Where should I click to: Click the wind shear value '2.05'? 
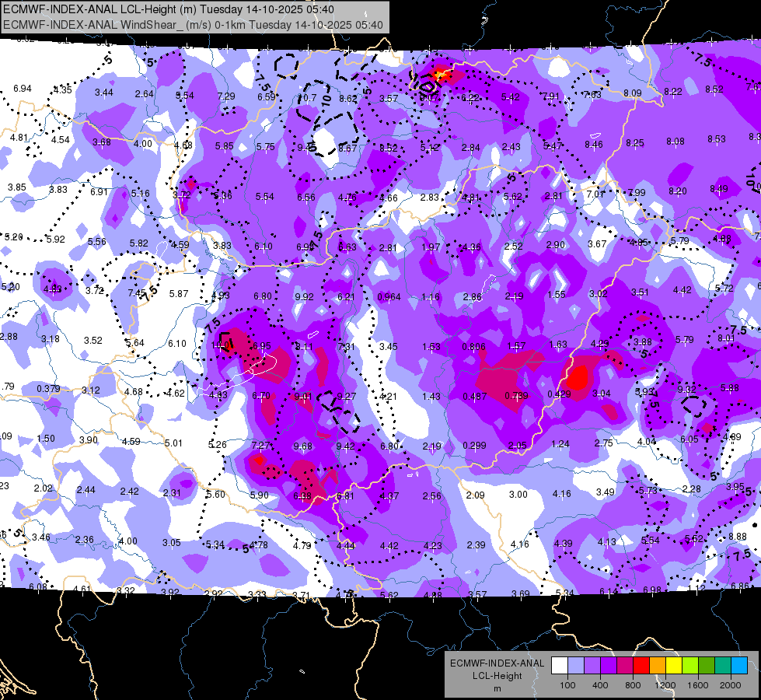(x=518, y=446)
